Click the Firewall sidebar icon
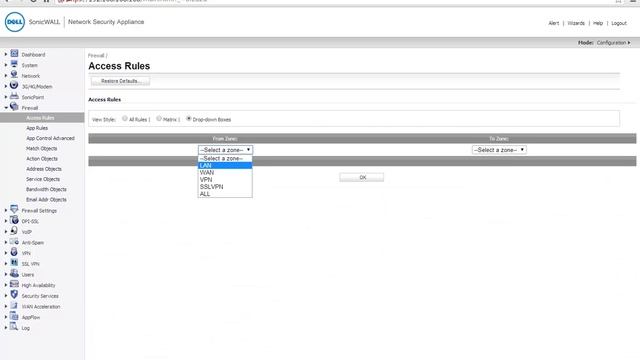The image size is (640, 360). point(14,107)
